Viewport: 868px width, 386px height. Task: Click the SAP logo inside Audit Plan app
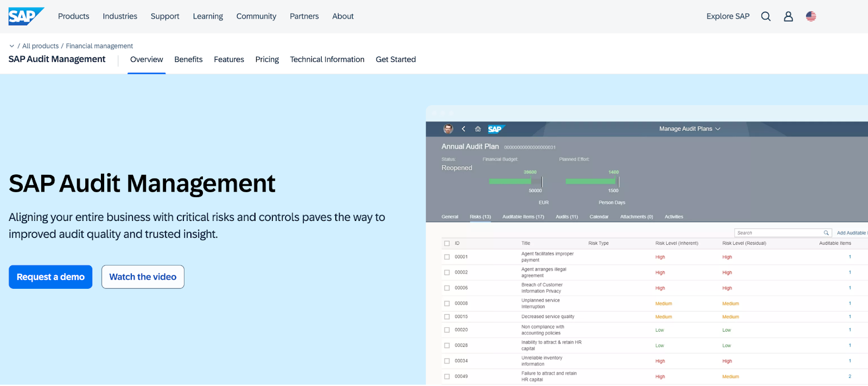496,129
